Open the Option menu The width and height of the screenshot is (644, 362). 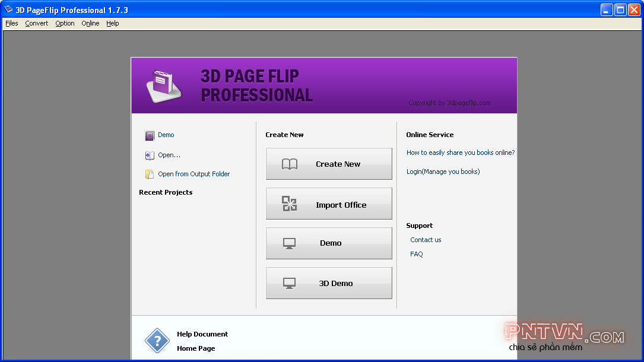[x=65, y=23]
